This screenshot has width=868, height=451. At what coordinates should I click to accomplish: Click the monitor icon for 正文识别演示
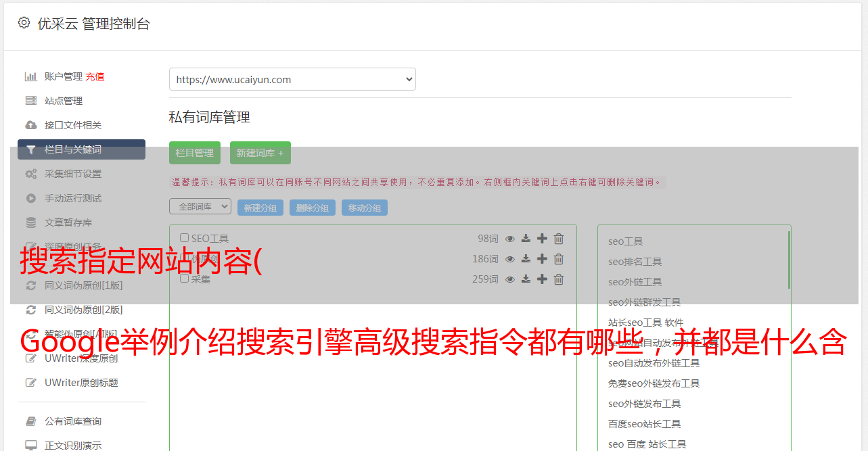pos(30,446)
